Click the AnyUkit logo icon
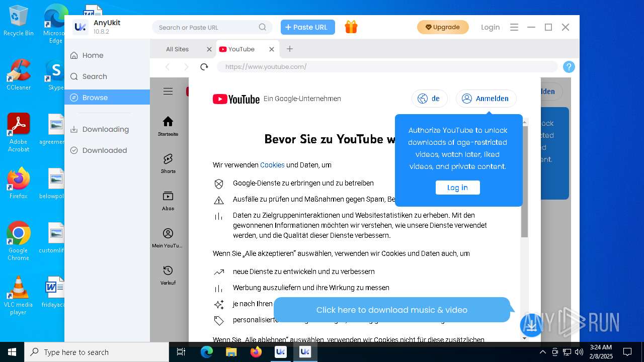Image resolution: width=644 pixels, height=362 pixels. tap(80, 27)
